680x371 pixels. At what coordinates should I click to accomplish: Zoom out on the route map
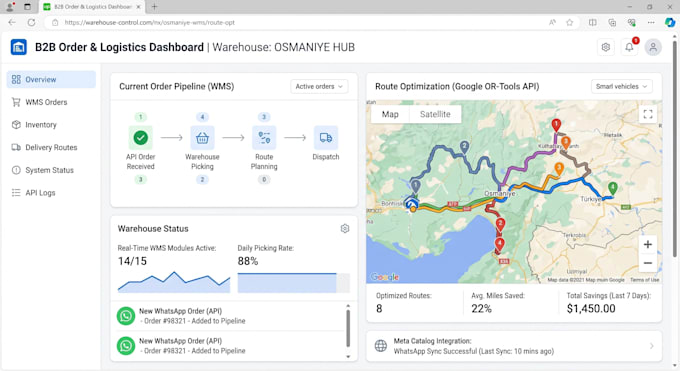(647, 263)
